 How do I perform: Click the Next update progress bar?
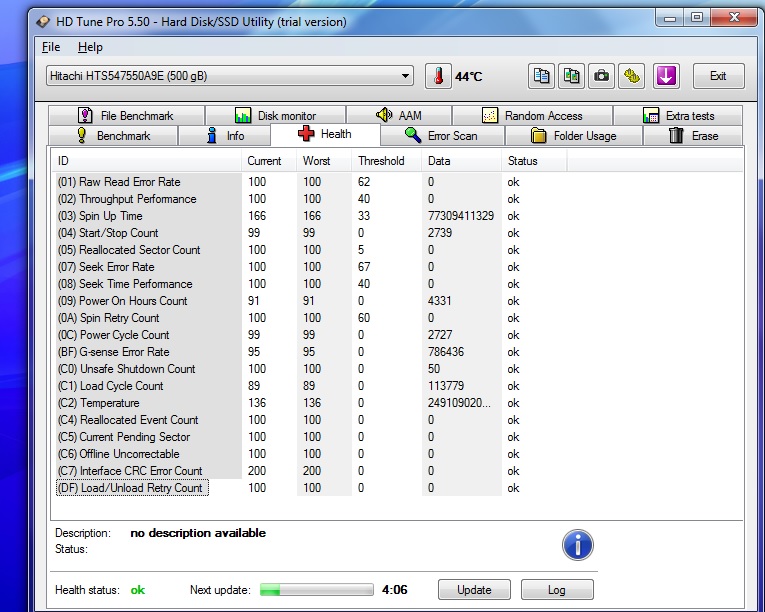tap(317, 590)
